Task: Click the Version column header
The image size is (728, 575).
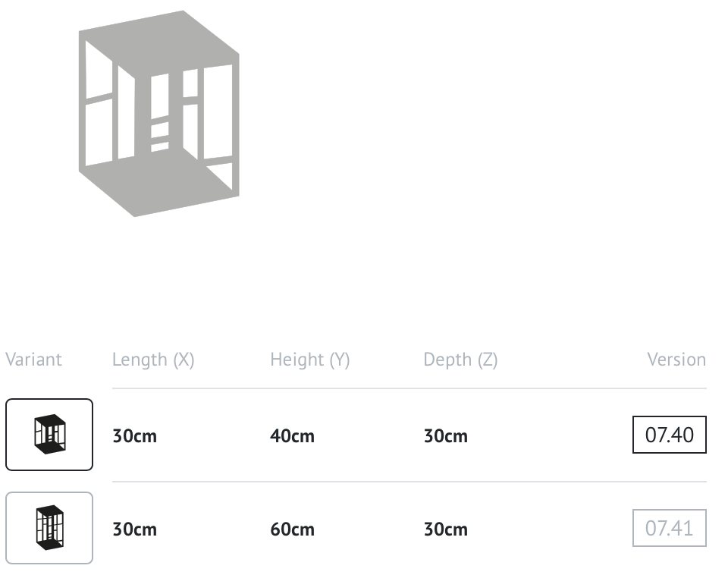Action: (x=676, y=360)
